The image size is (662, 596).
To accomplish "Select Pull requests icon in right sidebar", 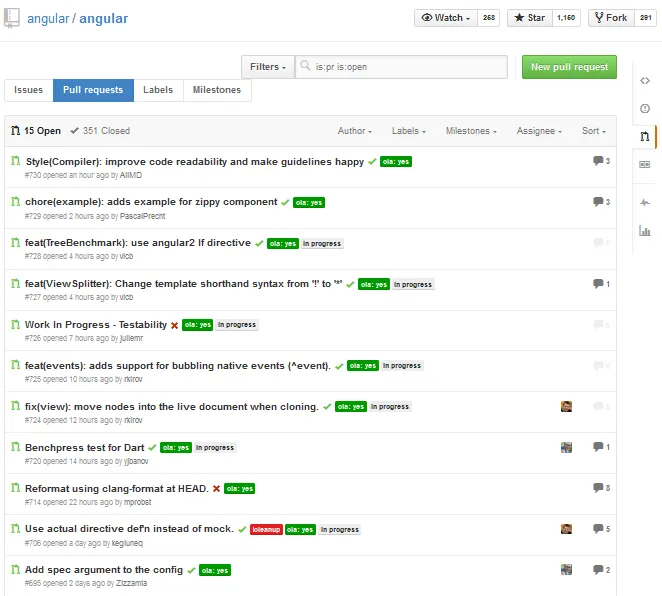I will (645, 136).
